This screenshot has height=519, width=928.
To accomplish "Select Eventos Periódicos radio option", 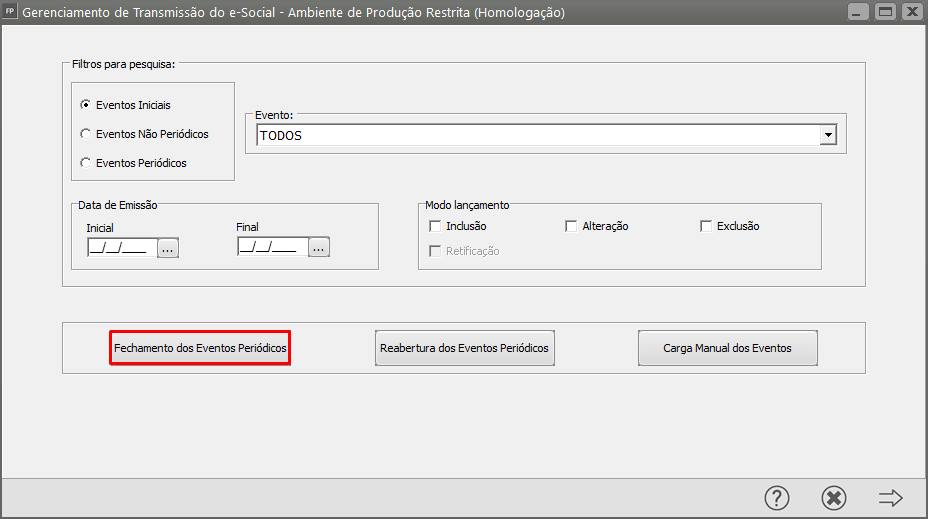I will (86, 163).
